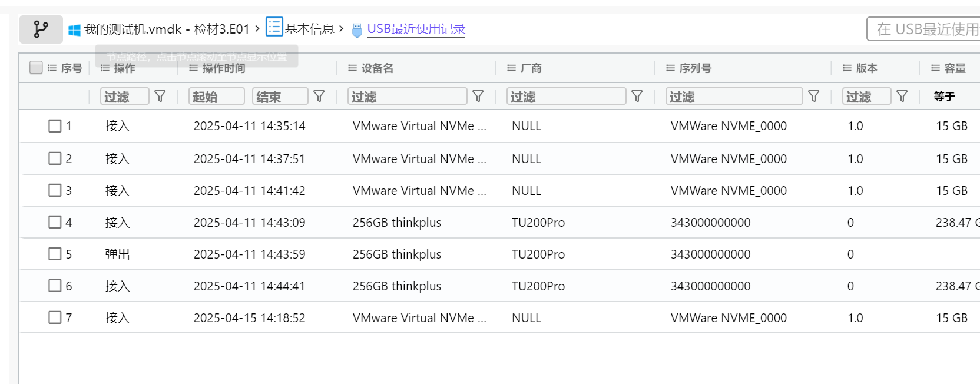Open USB最近使用记录 breadcrumb link
Screen dimensions: 980x384
416,29
